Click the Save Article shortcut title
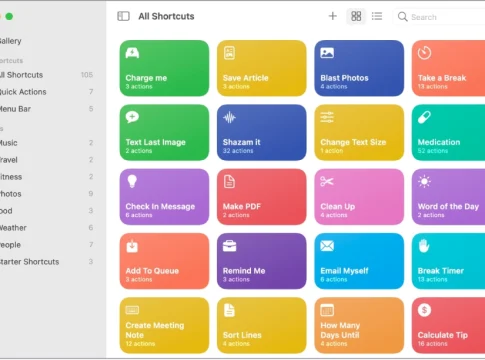Viewport: 485px width, 360px height. 246,78
